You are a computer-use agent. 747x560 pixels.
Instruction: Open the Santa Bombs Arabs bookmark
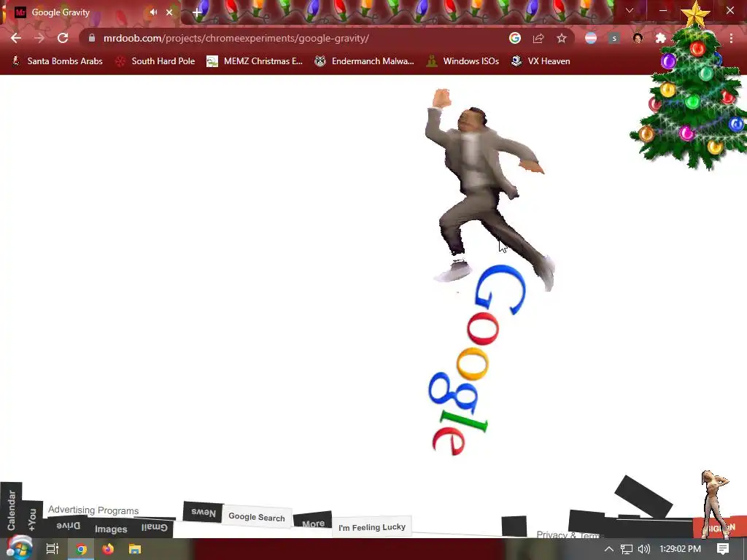[57, 61]
